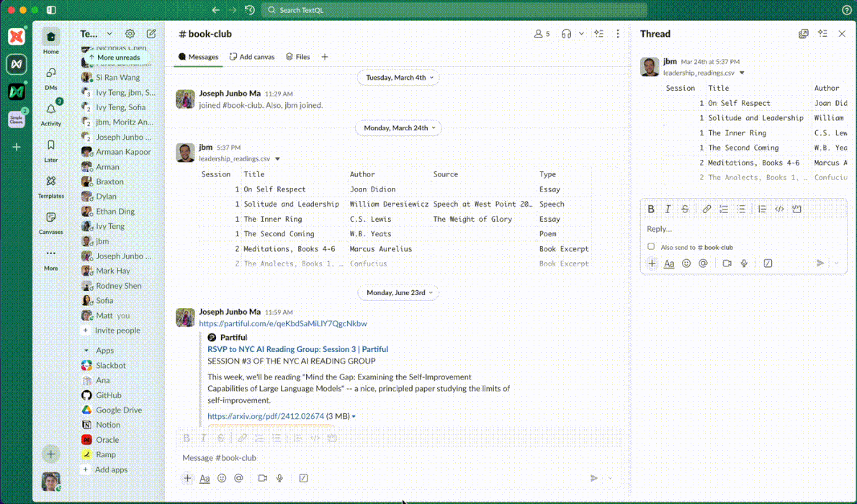This screenshot has height=504, width=857.
Task: Click Invite people in the sidebar
Action: pos(117,330)
